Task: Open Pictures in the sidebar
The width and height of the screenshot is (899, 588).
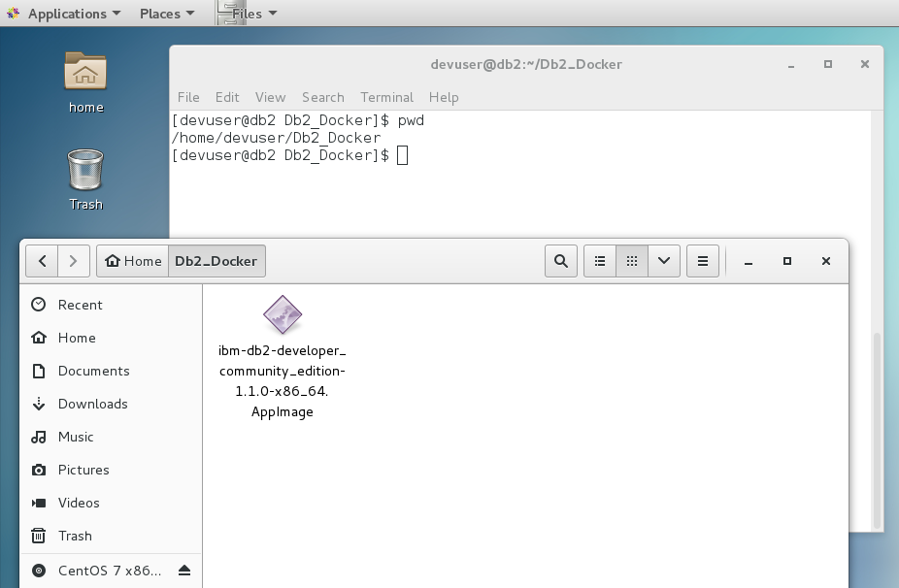Action: [x=111, y=470]
